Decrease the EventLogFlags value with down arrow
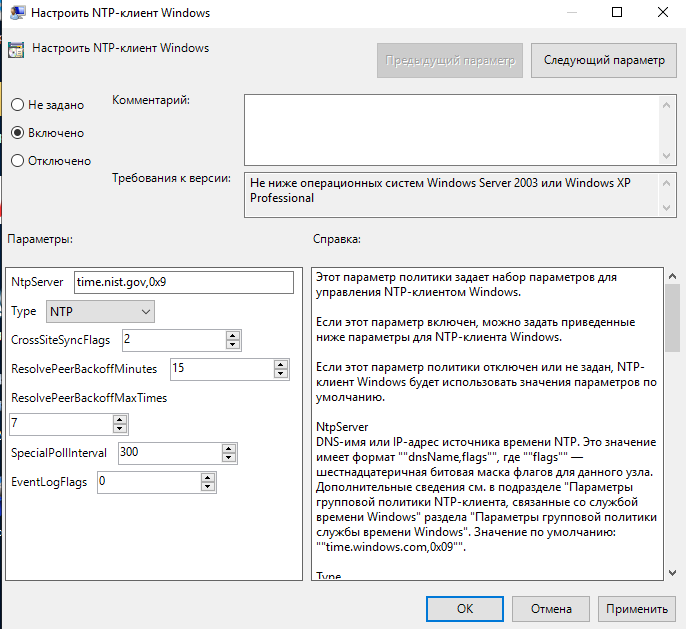Viewport: 686px width, 629px height. pos(207,487)
